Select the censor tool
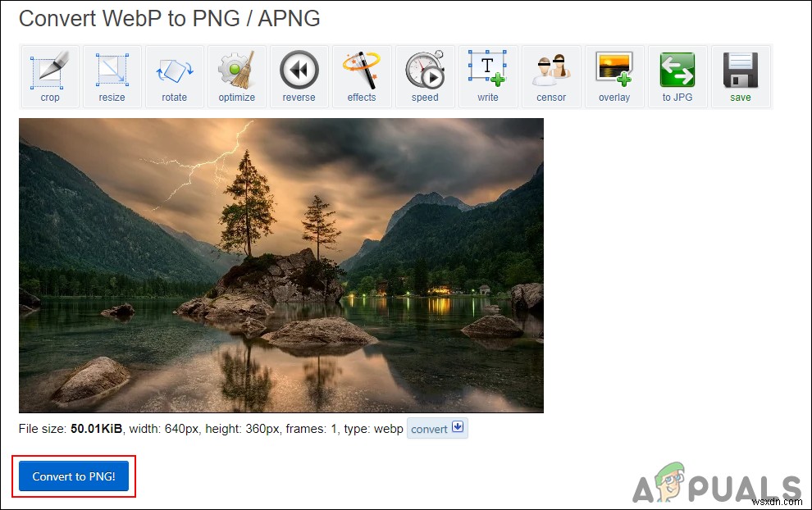Image resolution: width=812 pixels, height=510 pixels. point(551,75)
